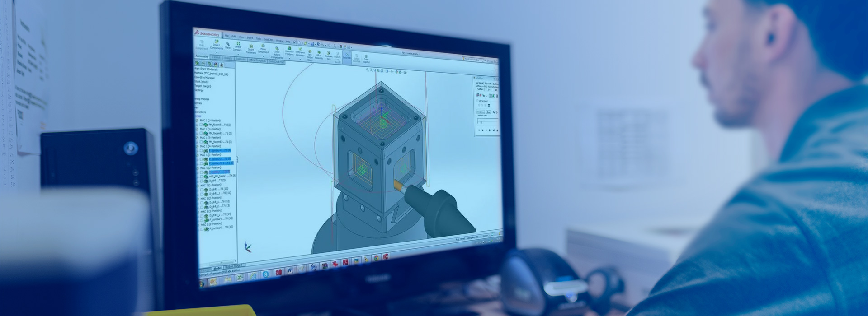Open WinRAR from the taskbar

pos(324,266)
